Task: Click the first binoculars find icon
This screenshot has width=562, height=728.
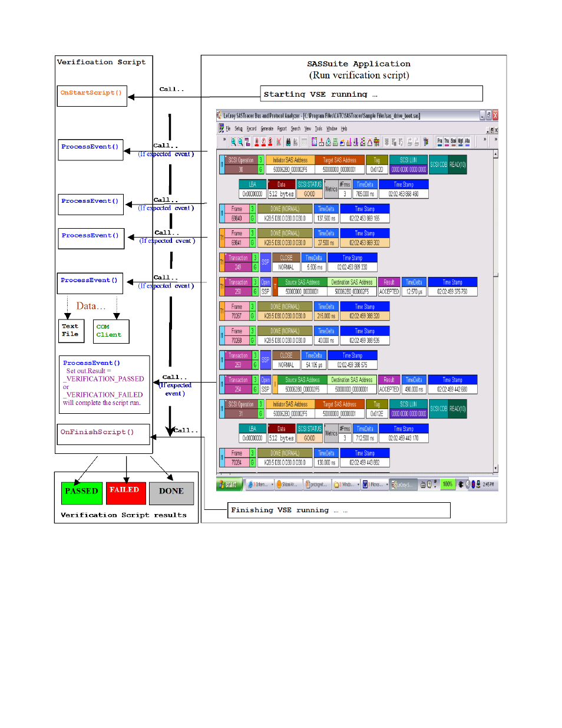Action: [288, 141]
